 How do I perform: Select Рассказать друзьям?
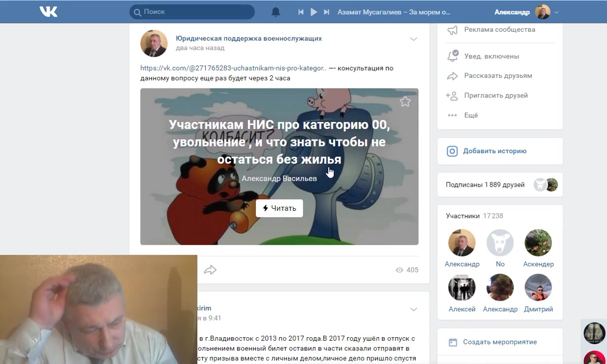pos(499,76)
